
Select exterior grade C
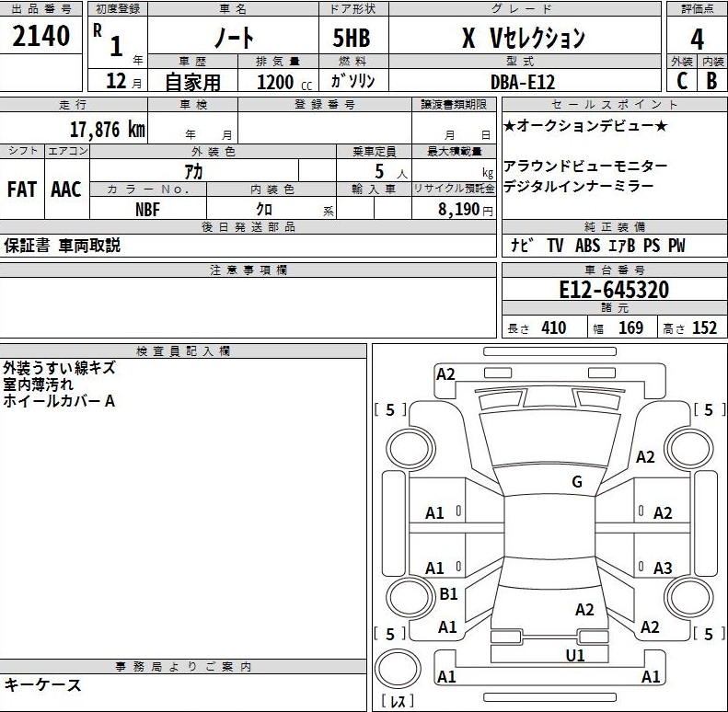(682, 81)
